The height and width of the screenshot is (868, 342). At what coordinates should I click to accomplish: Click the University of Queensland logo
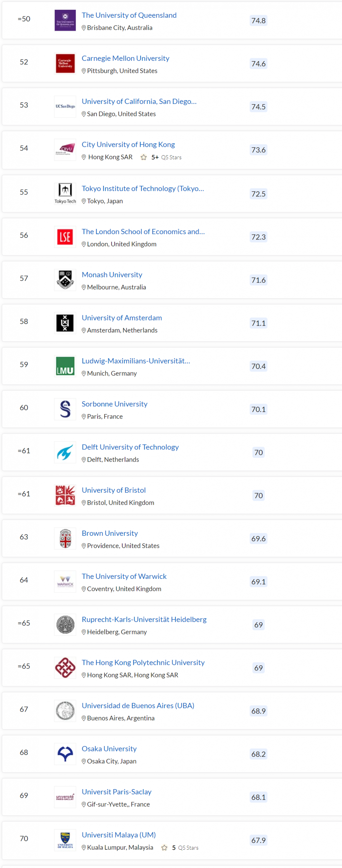65,20
